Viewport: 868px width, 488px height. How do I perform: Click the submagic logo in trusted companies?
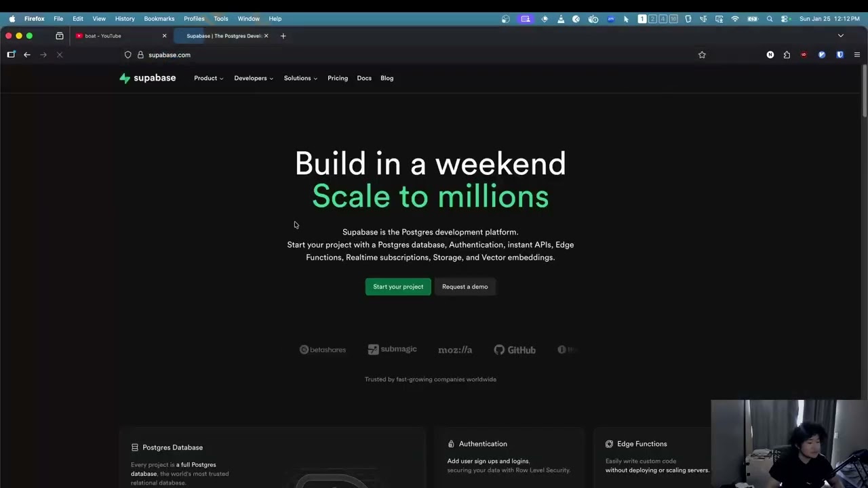tap(392, 350)
